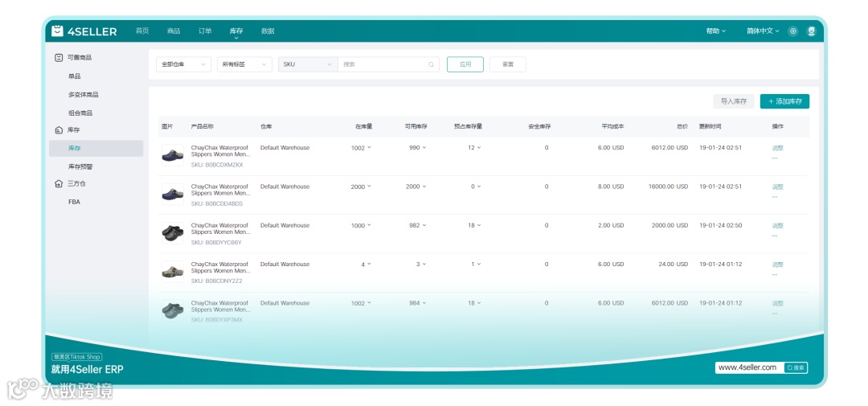The width and height of the screenshot is (868, 406).
Task: Select the 库存 sidebar section icon
Action: click(x=59, y=130)
